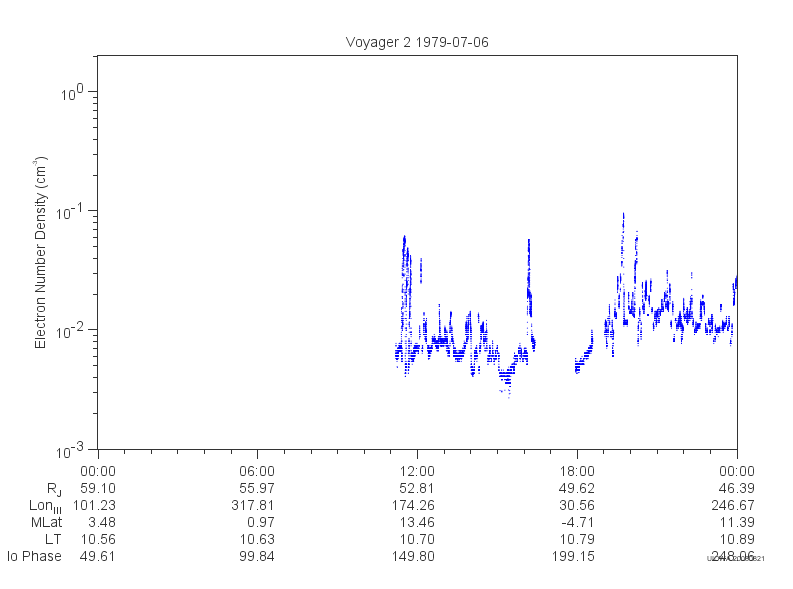Click the MLat value -4.71
Screen dimensions: 793x589
click(x=578, y=522)
